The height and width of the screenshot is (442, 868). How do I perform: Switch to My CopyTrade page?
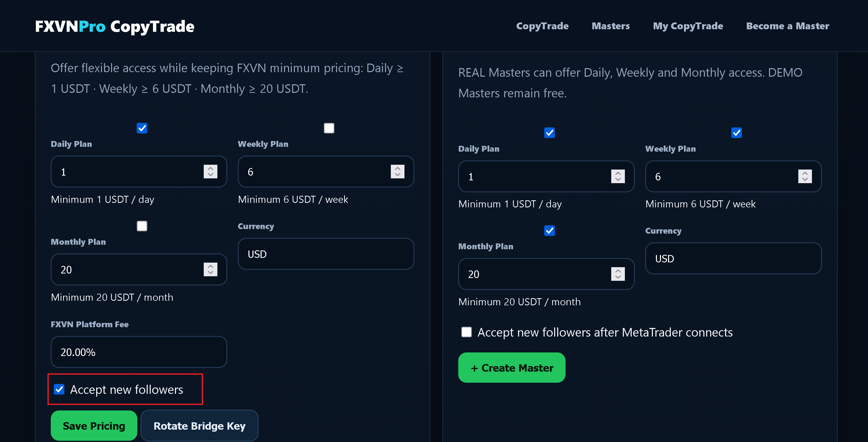coord(688,26)
